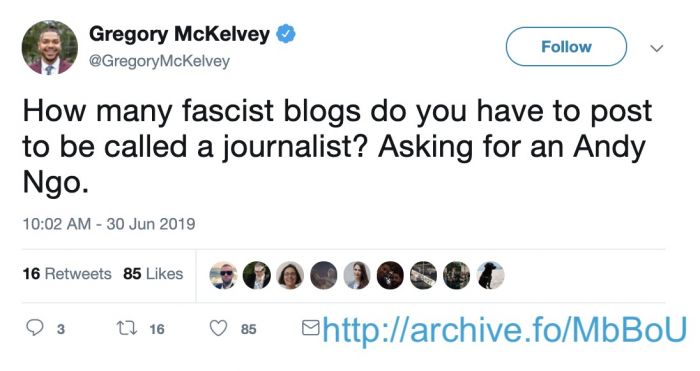
Task: Open the 10:02 AM - 30 Jun 2019 timestamp
Action: [109, 224]
